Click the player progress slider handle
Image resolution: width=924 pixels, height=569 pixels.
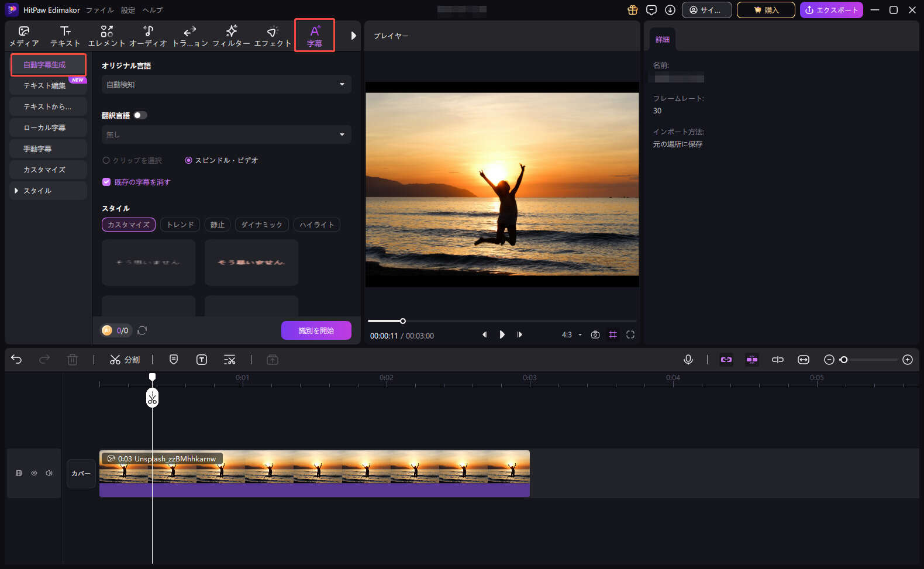(402, 321)
